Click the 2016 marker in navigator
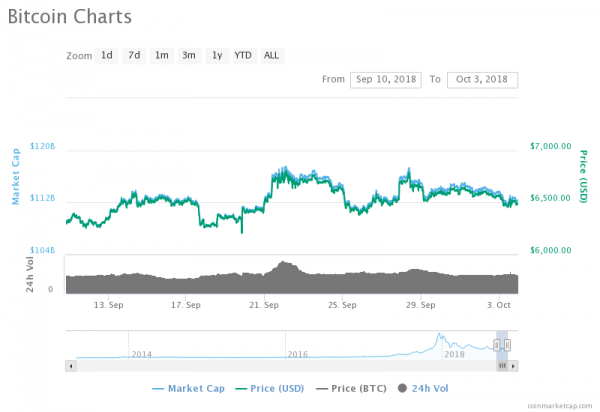 298,354
